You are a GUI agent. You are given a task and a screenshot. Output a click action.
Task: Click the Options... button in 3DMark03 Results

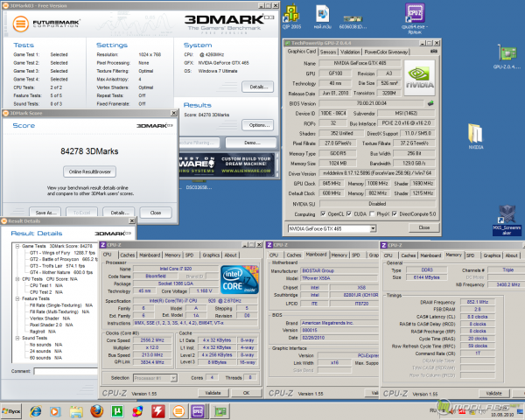click(258, 125)
